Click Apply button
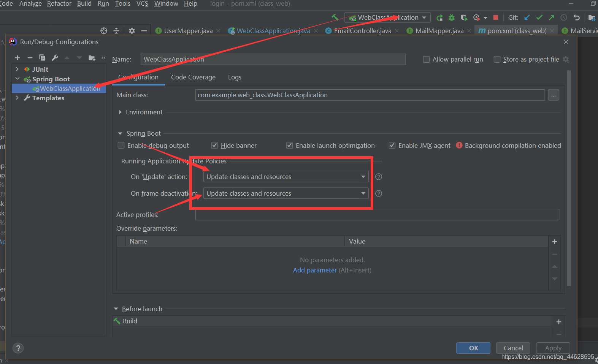 tap(553, 348)
